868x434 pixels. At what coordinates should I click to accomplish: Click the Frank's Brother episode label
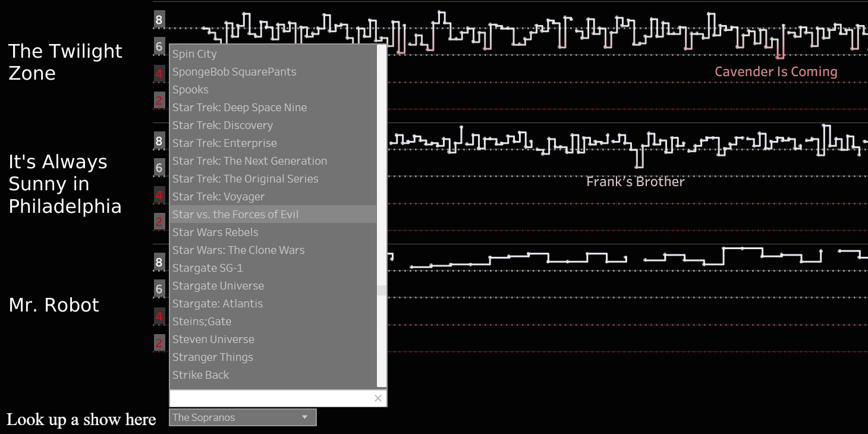click(x=635, y=182)
